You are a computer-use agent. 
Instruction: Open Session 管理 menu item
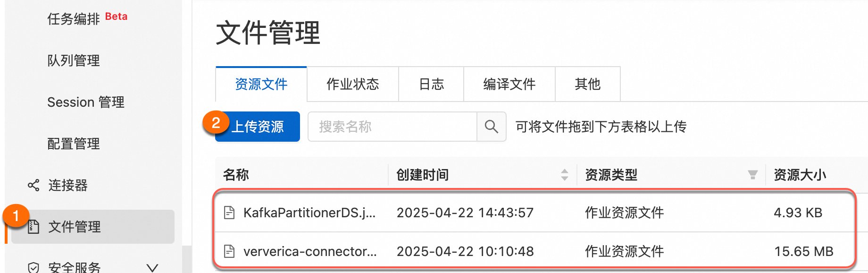[86, 102]
